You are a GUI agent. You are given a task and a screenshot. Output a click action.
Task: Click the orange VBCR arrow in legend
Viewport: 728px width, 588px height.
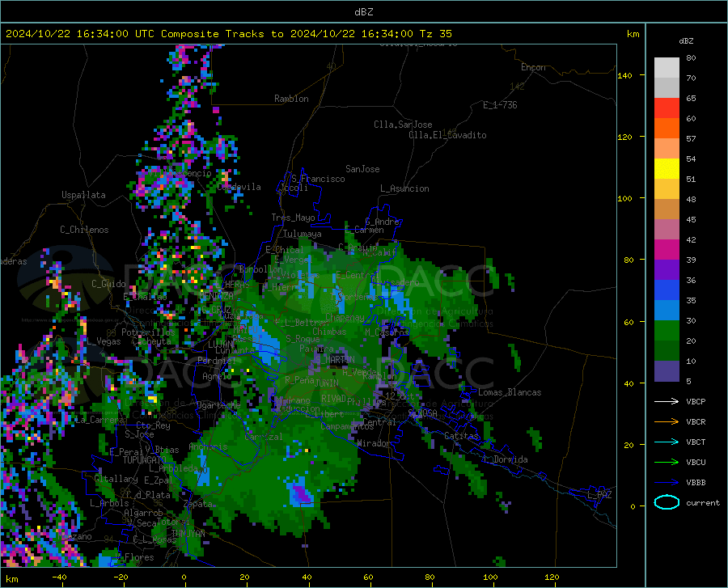667,422
